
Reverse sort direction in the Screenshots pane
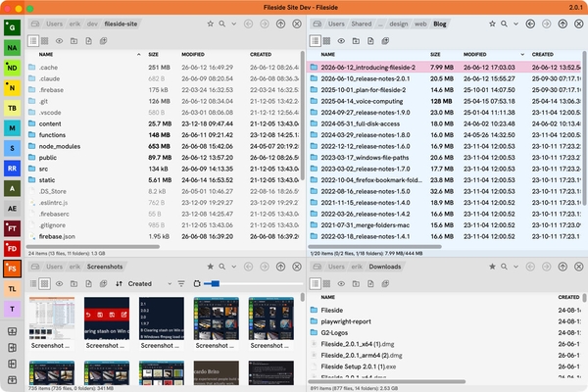(x=119, y=284)
